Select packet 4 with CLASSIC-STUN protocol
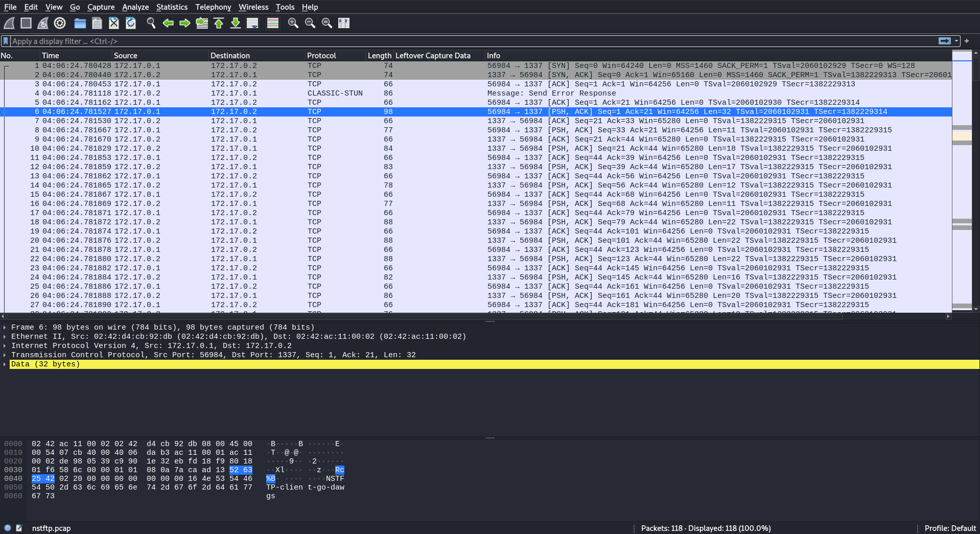The width and height of the screenshot is (980, 534). (476, 93)
